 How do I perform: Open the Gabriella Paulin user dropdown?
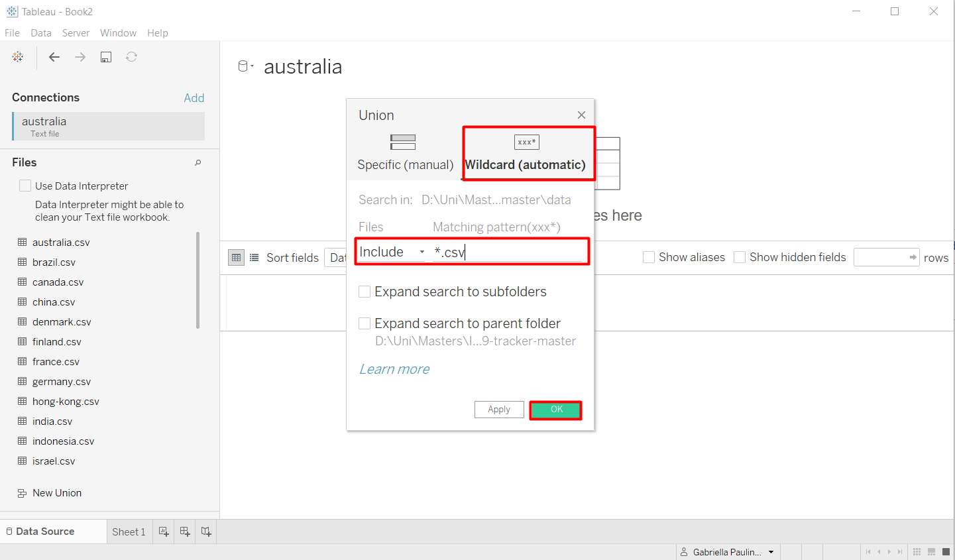(771, 551)
